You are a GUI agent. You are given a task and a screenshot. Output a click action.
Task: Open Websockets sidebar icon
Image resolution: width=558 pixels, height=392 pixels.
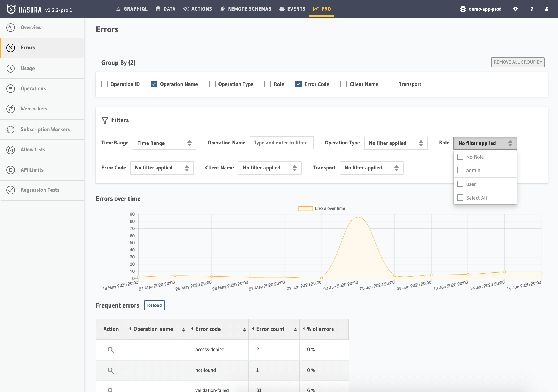(11, 109)
